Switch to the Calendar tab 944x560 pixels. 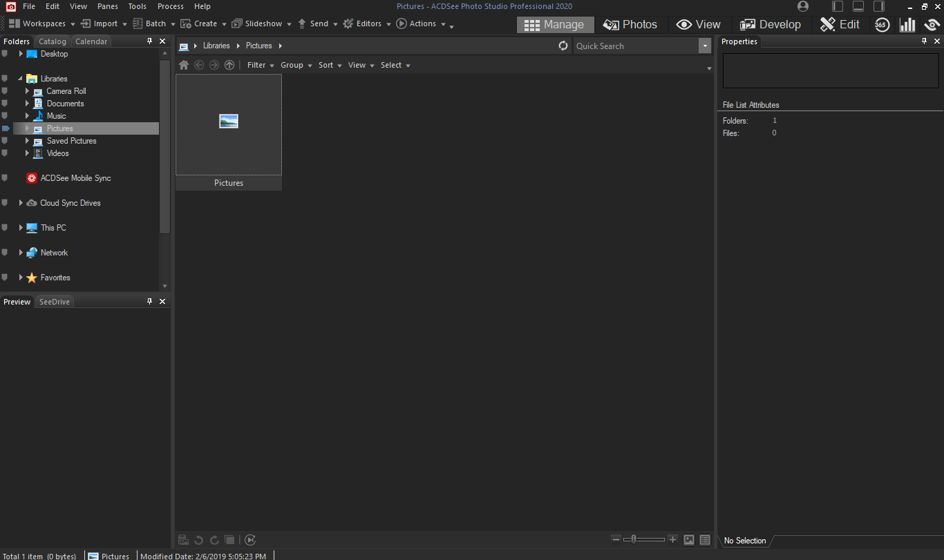91,41
